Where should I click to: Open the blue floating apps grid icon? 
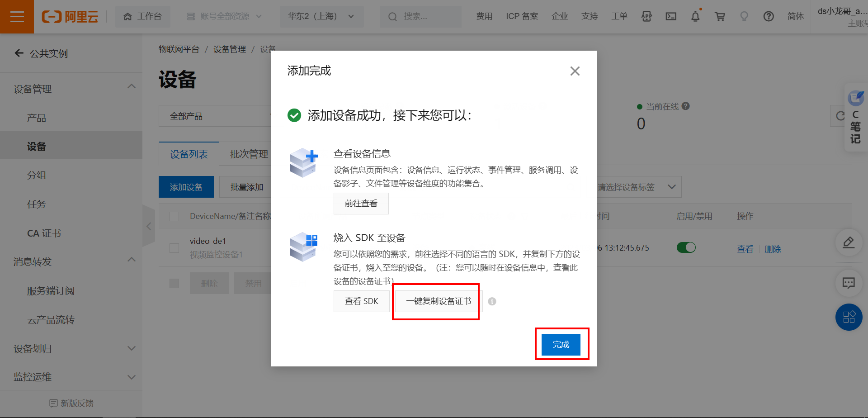point(849,317)
